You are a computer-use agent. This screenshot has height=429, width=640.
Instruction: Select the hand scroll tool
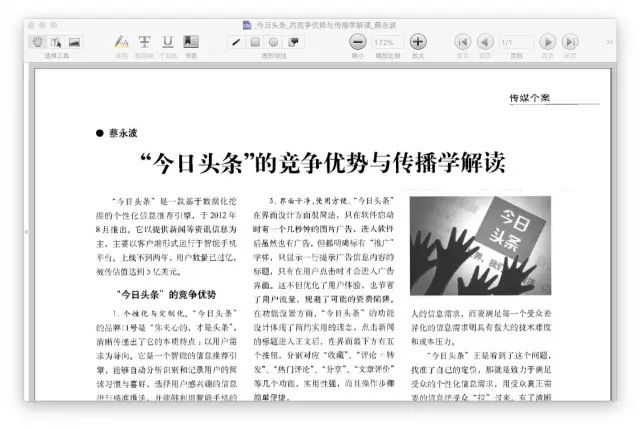pyautogui.click(x=39, y=42)
